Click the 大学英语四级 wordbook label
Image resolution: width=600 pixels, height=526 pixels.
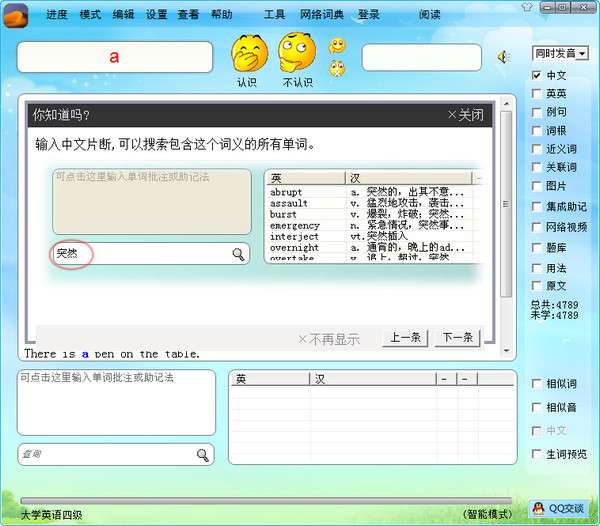point(51,515)
